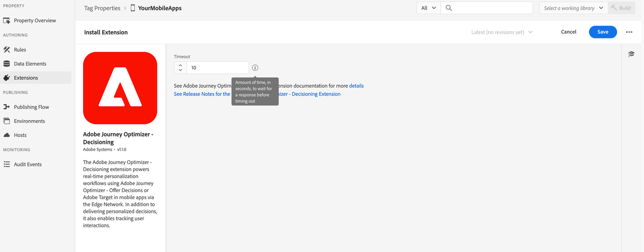Click the Extensions plug icon
644x252 pixels.
[x=7, y=78]
